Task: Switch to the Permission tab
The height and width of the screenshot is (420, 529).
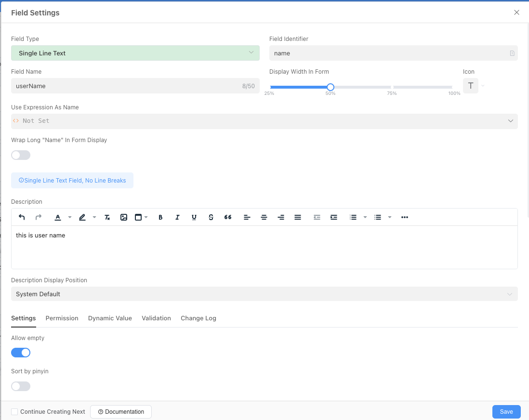Action: pyautogui.click(x=62, y=318)
